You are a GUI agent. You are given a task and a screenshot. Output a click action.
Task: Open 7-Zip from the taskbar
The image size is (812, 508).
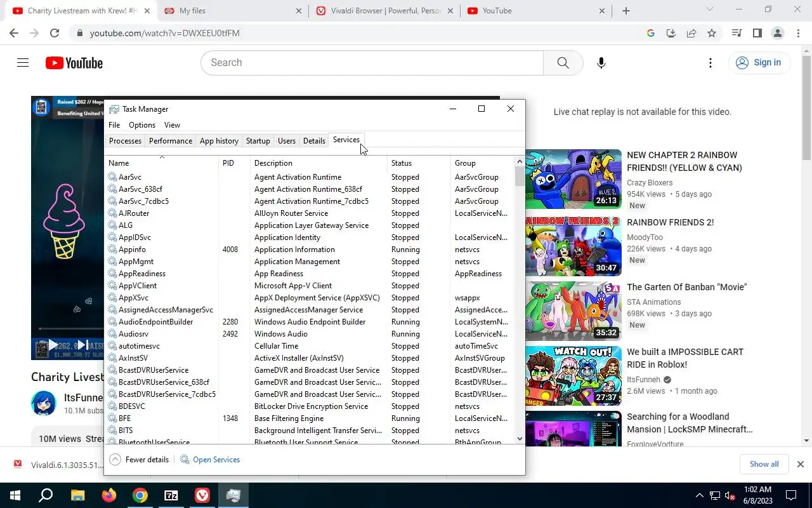pos(171,495)
